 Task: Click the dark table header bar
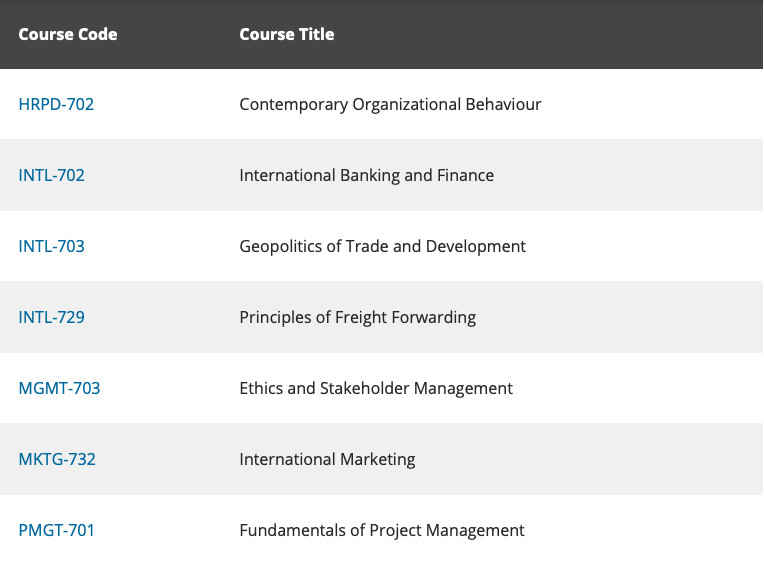click(550, 34)
